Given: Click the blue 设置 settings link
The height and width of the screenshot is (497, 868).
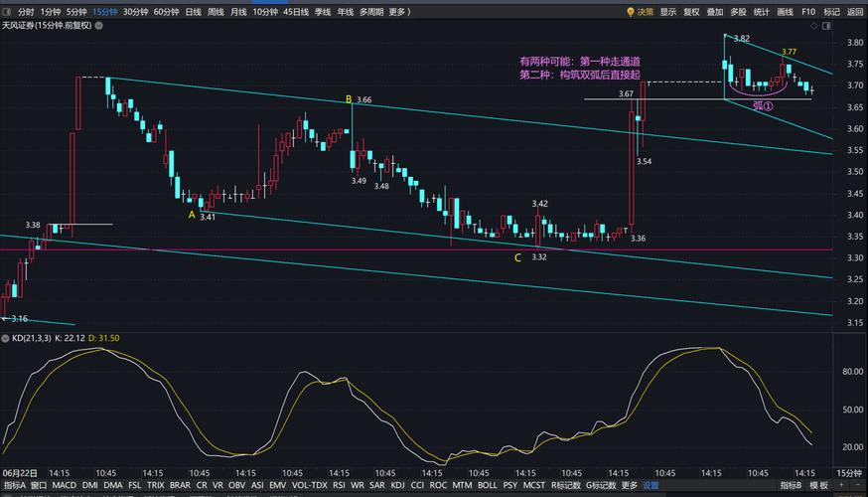Looking at the screenshot, I should coord(651,485).
